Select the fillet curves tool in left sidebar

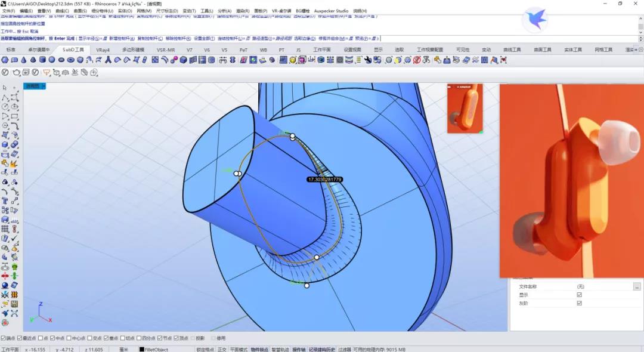(x=15, y=125)
